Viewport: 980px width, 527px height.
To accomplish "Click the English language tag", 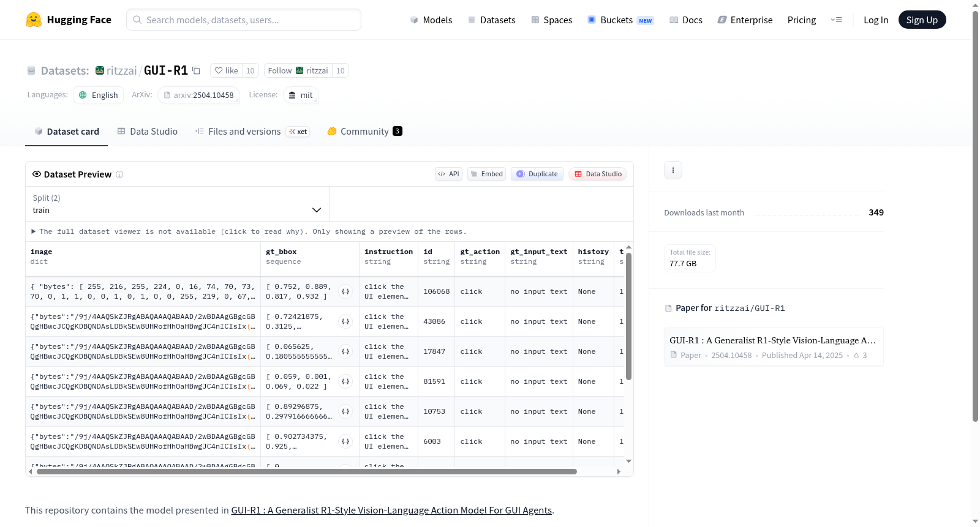I will [99, 95].
